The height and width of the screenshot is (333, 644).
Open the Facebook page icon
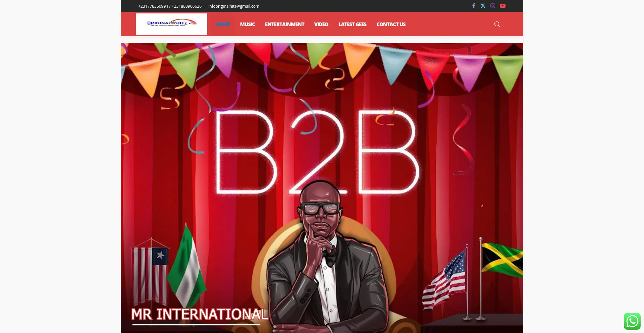474,6
